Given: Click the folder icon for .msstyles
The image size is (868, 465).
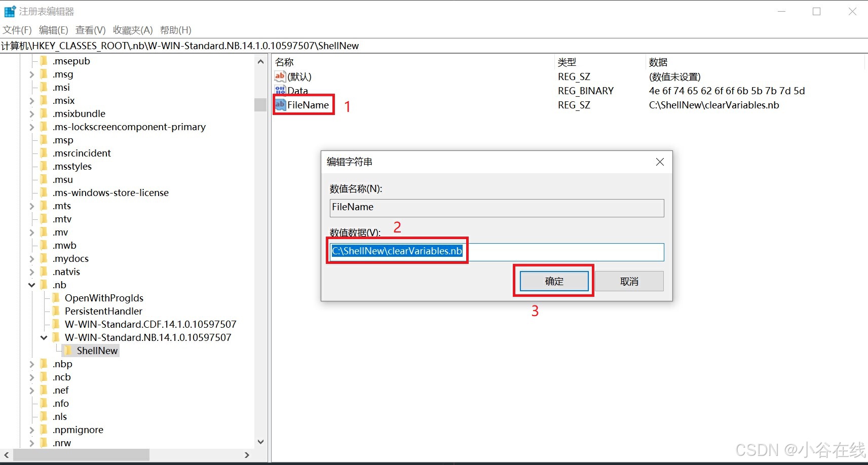Looking at the screenshot, I should tap(45, 166).
